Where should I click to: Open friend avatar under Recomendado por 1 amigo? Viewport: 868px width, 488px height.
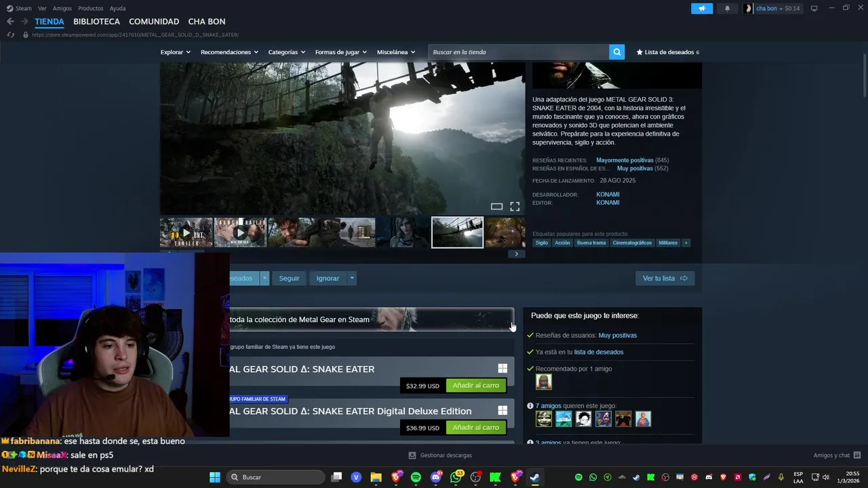click(x=544, y=382)
